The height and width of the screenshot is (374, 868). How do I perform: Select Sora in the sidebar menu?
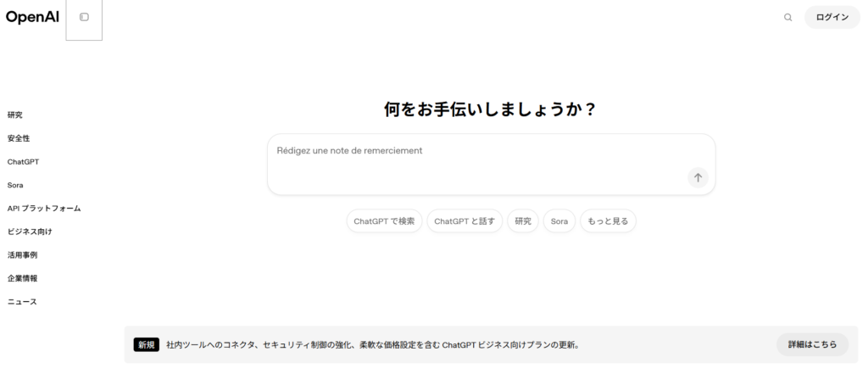[x=15, y=185]
